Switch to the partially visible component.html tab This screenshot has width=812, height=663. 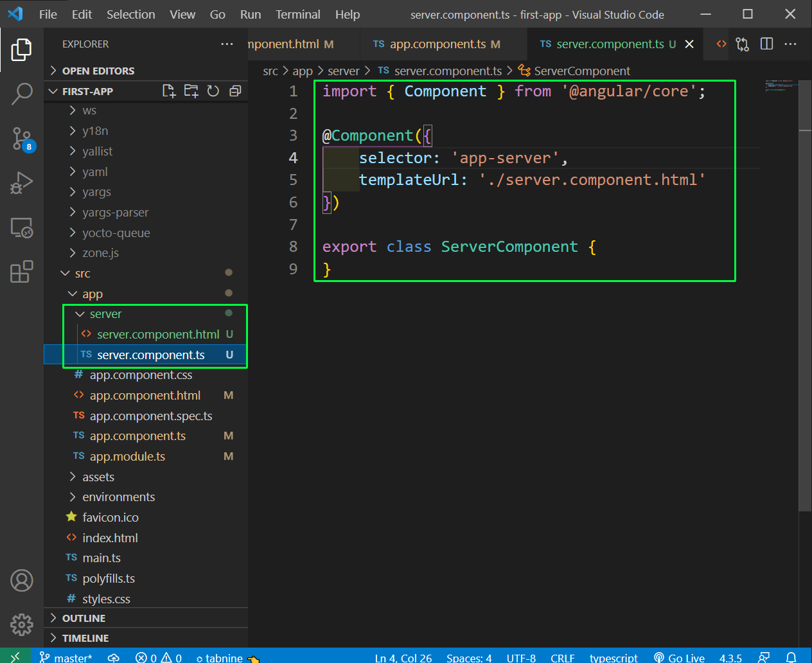pyautogui.click(x=304, y=44)
